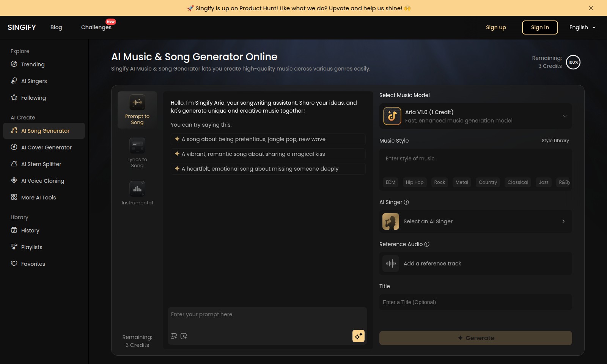Click the yellow sparkle enhance prompt button
The height and width of the screenshot is (364, 607).
(359, 336)
